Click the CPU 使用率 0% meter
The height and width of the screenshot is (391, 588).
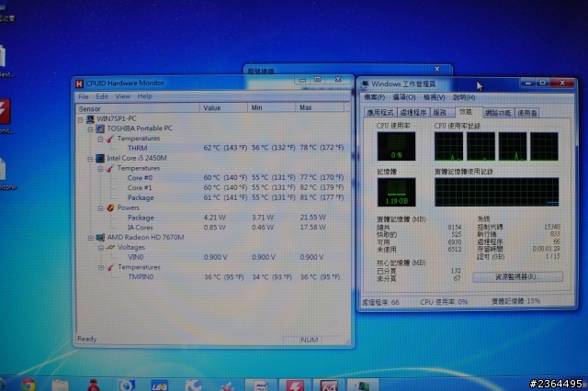tap(396, 146)
